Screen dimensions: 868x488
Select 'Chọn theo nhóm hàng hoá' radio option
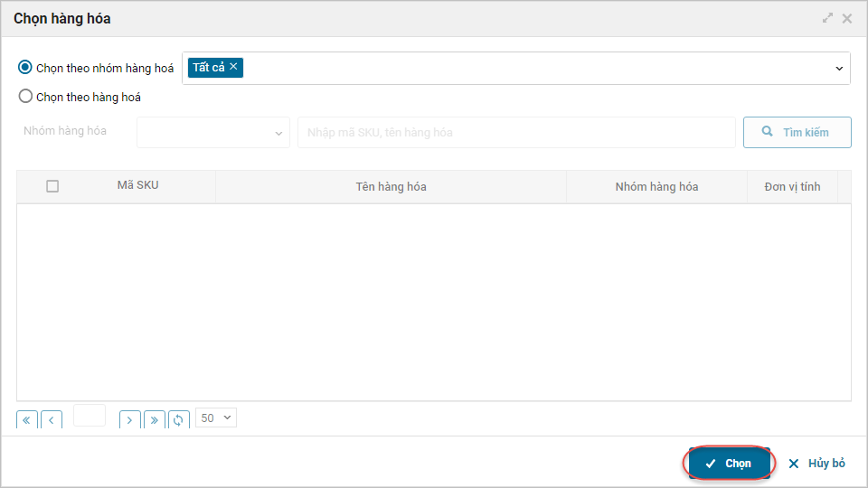point(25,68)
